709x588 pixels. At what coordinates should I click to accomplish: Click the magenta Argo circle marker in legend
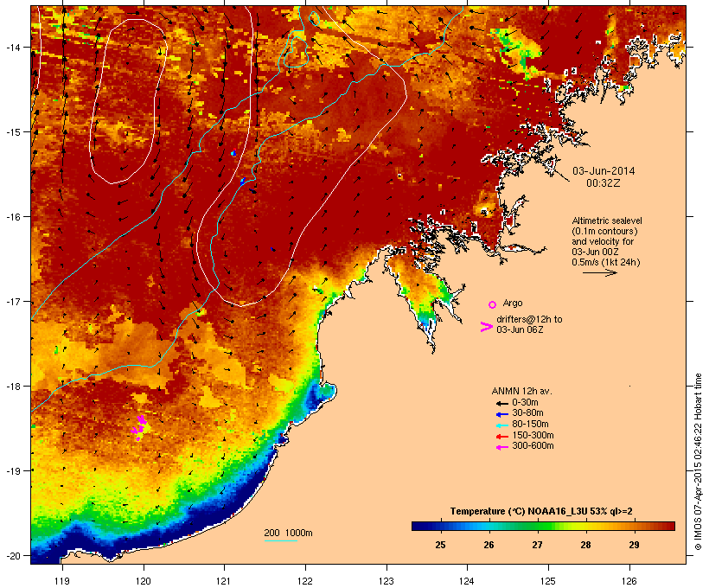(x=493, y=305)
